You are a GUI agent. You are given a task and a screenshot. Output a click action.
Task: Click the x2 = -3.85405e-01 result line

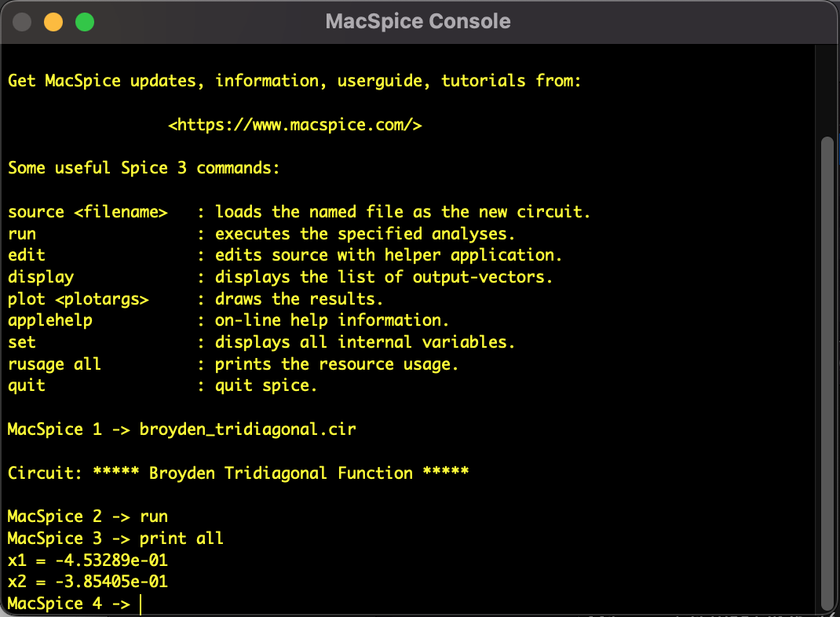point(88,582)
